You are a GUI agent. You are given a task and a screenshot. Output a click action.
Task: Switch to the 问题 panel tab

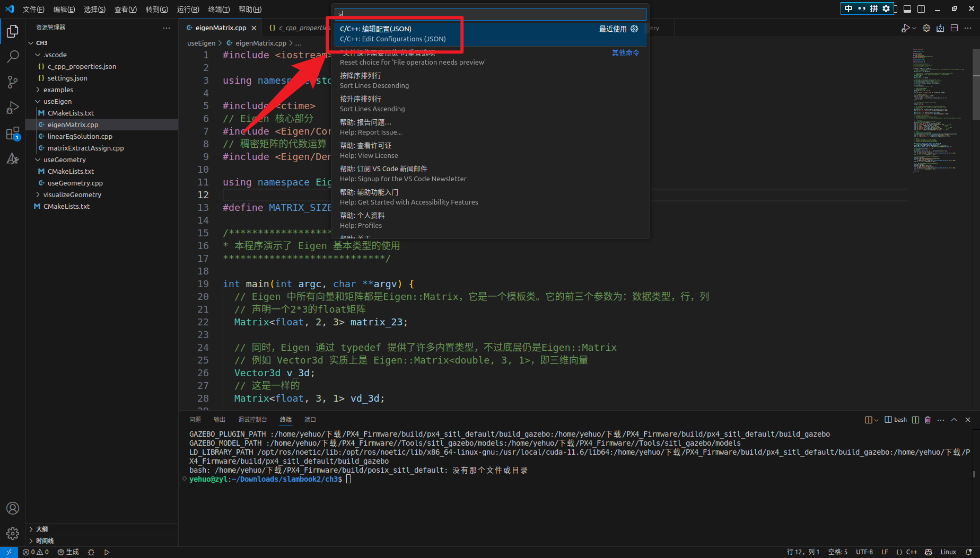pyautogui.click(x=195, y=420)
